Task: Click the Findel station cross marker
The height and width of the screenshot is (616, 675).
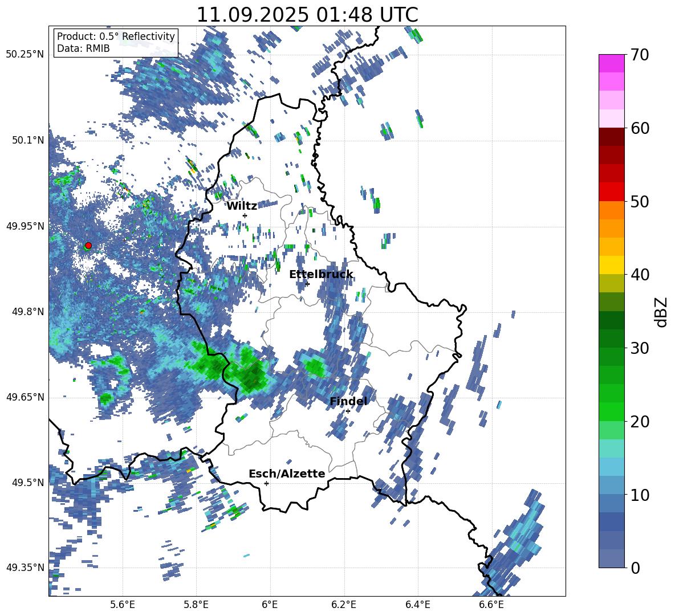Action: pos(348,411)
